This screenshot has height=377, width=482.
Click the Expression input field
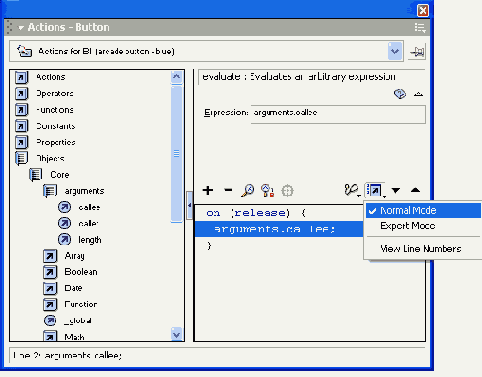tap(338, 114)
